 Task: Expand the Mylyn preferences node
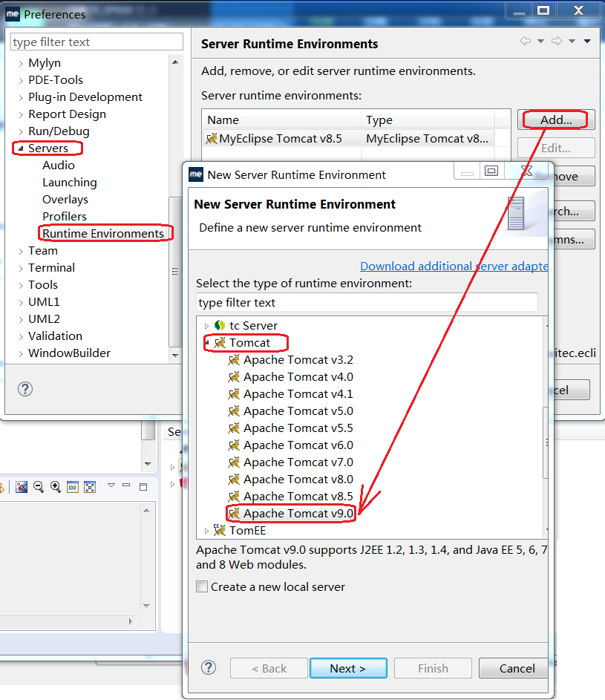(21, 63)
